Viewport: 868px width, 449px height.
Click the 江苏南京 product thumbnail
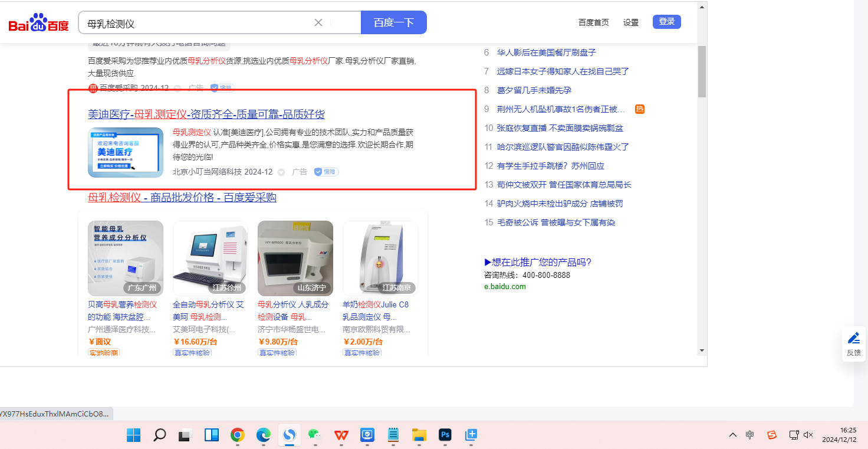pyautogui.click(x=380, y=258)
